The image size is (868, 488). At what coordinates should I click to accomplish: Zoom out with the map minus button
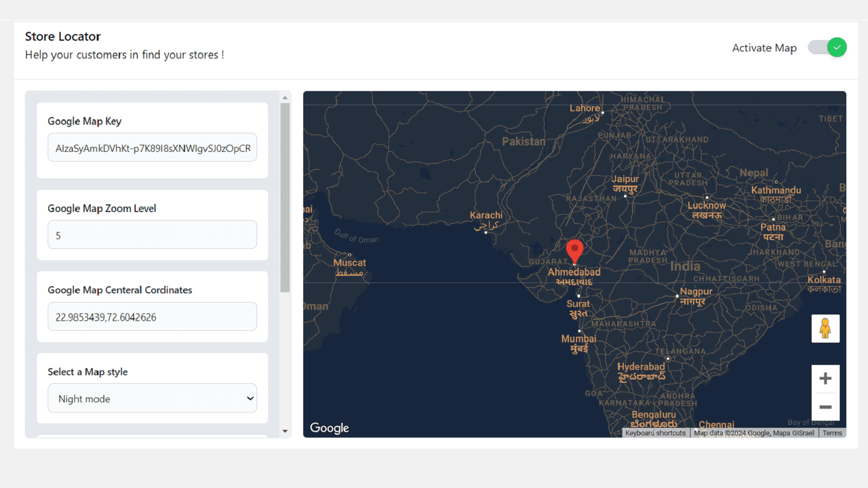click(x=825, y=407)
